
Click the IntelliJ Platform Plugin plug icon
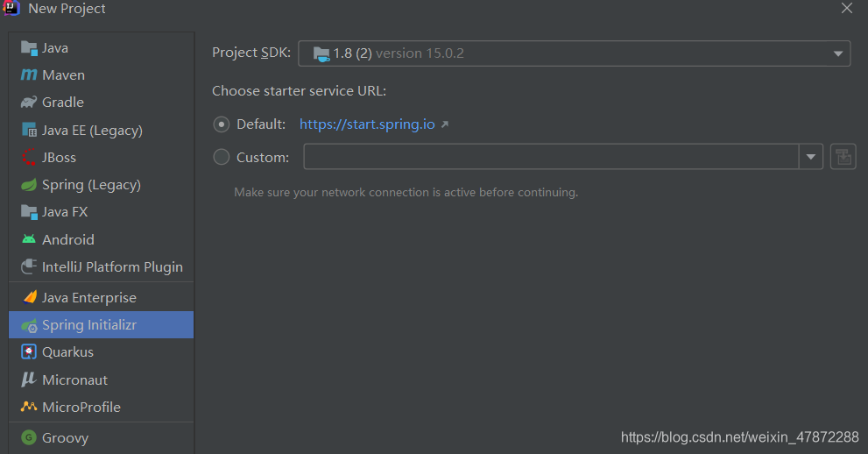click(x=29, y=266)
